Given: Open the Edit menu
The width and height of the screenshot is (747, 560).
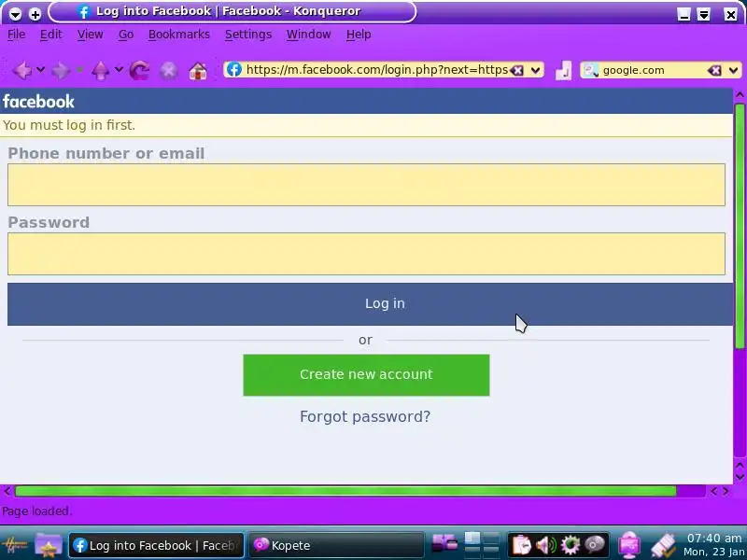Looking at the screenshot, I should pyautogui.click(x=50, y=35).
